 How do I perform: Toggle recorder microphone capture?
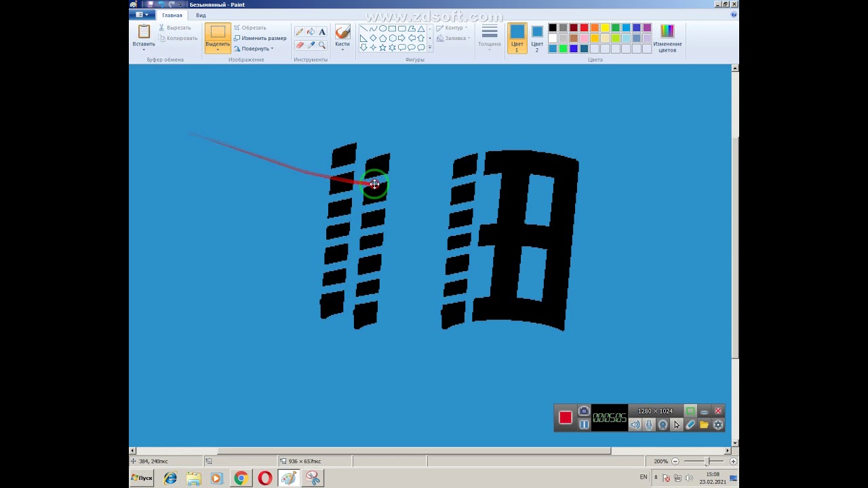649,425
